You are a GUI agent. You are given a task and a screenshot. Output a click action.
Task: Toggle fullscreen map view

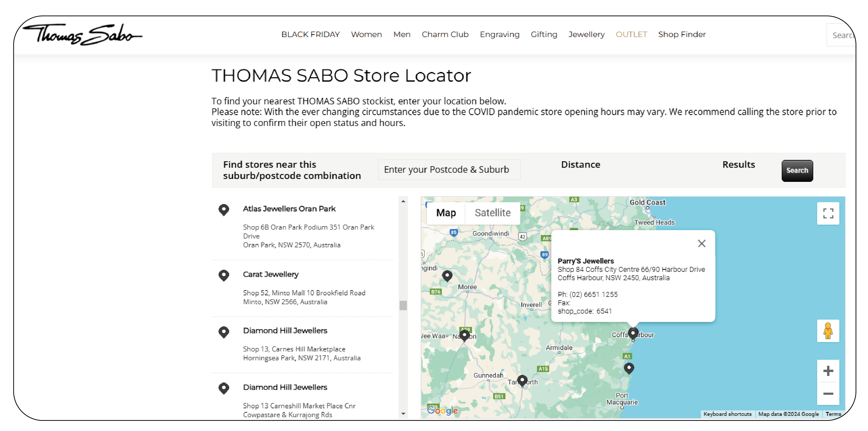pos(828,213)
